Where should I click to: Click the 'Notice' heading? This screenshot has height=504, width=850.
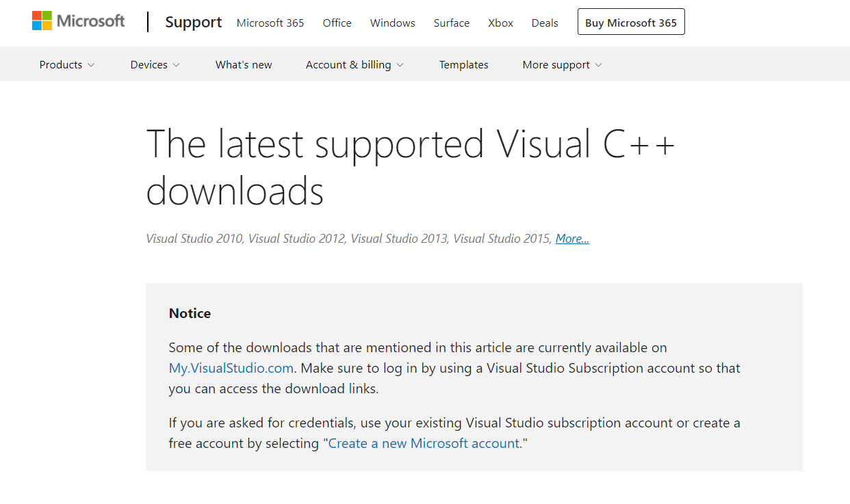pos(190,313)
